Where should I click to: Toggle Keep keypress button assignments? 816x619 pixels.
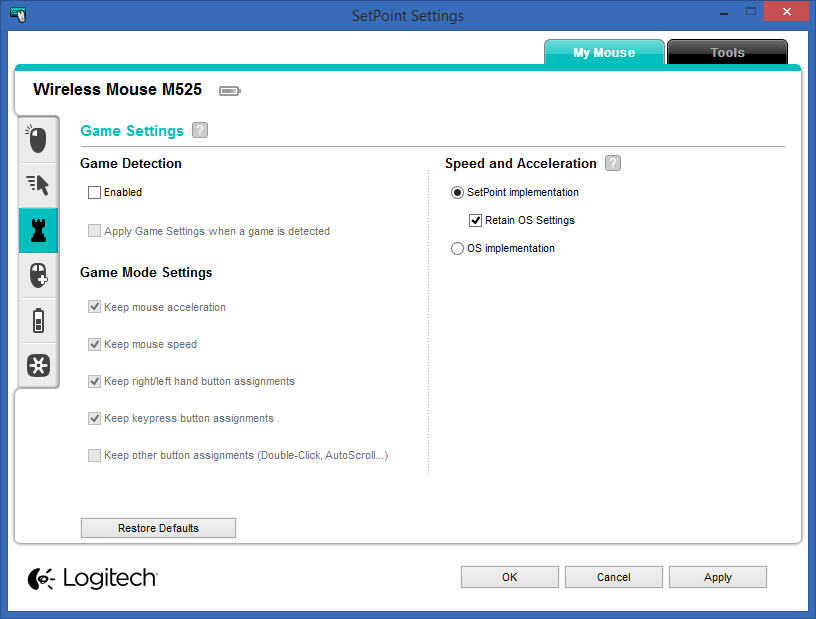click(x=94, y=418)
